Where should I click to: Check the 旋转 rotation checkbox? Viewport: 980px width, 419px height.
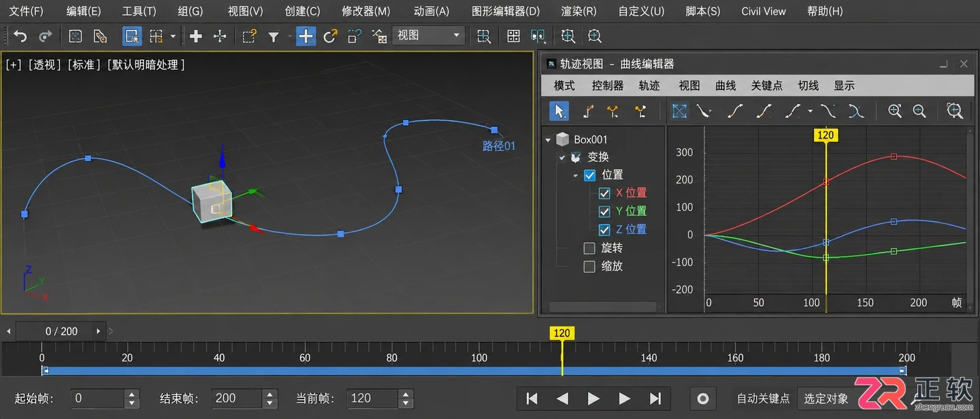[590, 248]
